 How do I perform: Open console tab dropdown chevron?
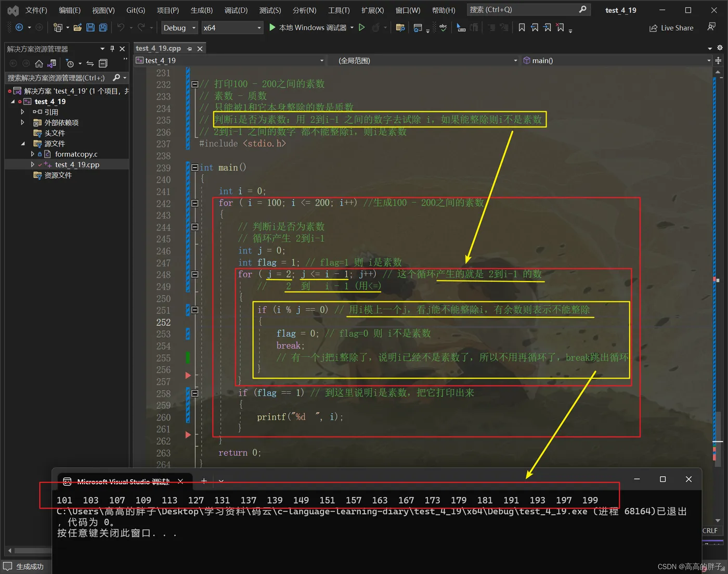tap(221, 481)
